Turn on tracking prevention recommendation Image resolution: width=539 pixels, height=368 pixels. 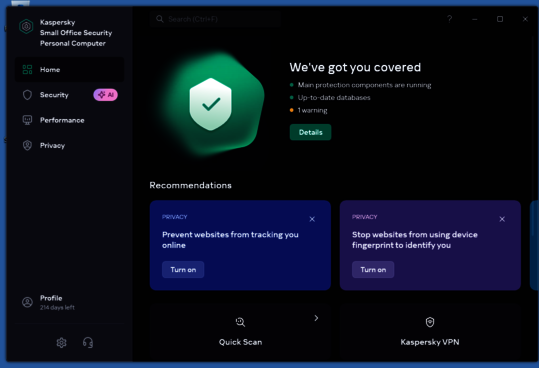(x=183, y=270)
